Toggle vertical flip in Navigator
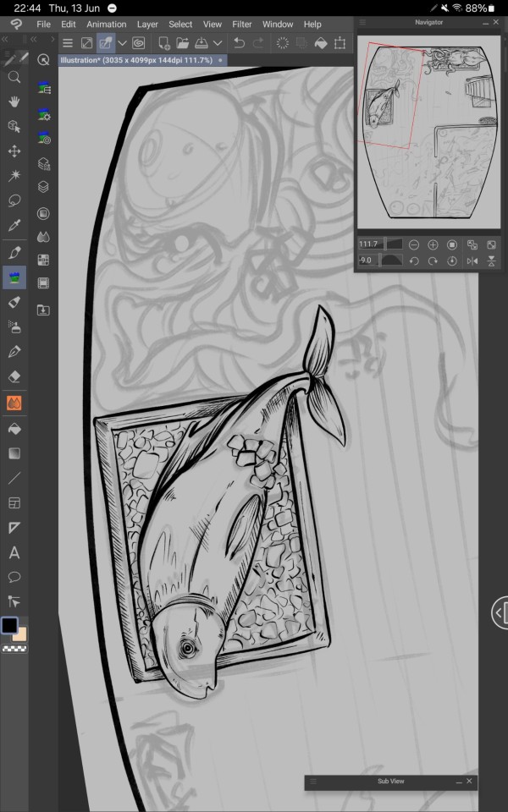This screenshot has width=508, height=812. pyautogui.click(x=492, y=261)
